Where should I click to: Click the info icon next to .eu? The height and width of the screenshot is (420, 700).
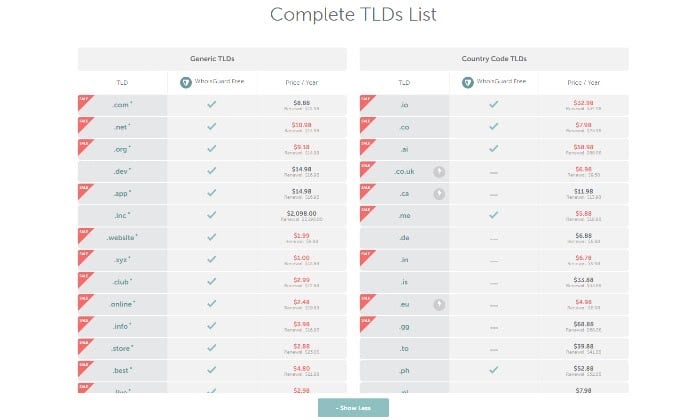tap(439, 304)
